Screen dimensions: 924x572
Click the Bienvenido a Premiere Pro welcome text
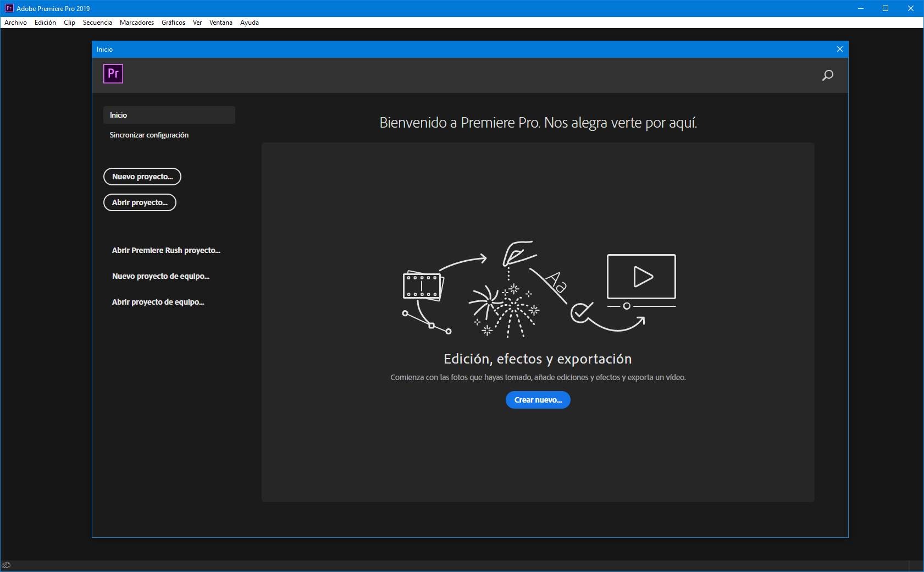click(538, 123)
